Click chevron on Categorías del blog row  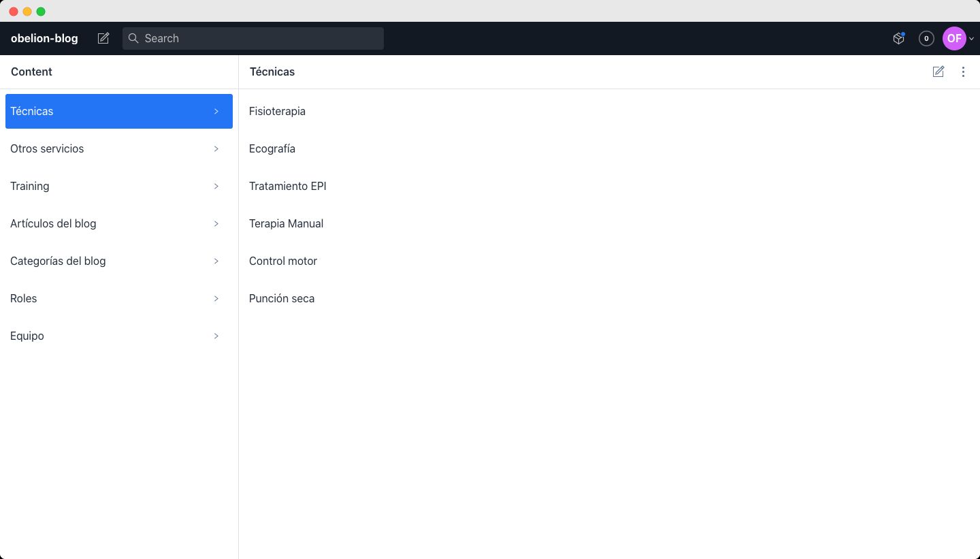pos(216,261)
